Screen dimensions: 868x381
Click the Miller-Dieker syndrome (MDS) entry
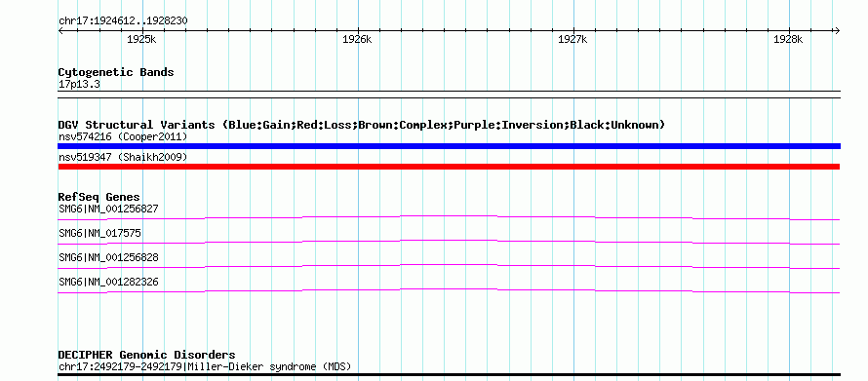click(205, 366)
